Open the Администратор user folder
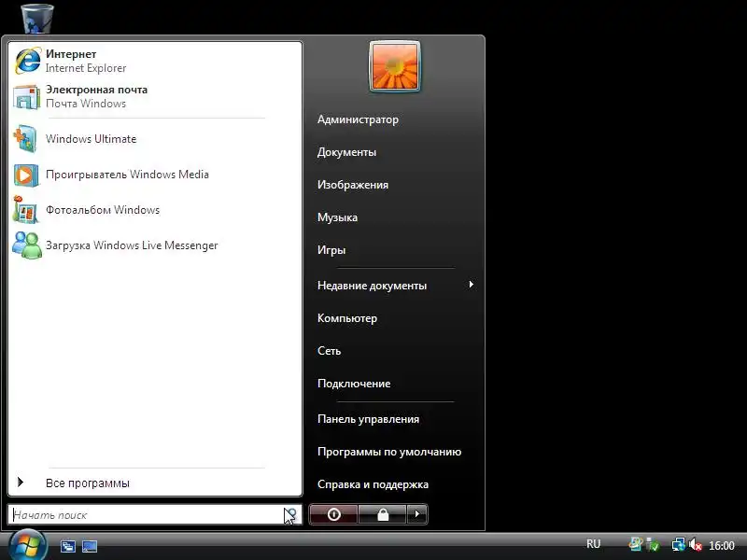This screenshot has width=747, height=560. tap(358, 119)
